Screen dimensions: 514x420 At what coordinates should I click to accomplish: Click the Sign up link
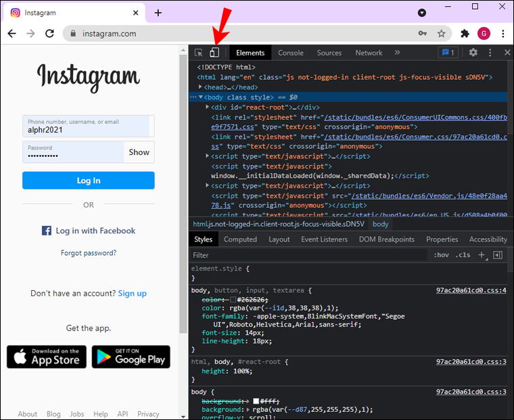(x=132, y=294)
